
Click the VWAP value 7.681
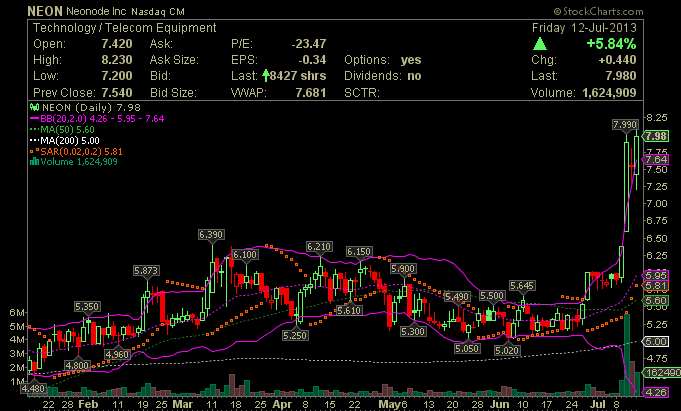[x=311, y=93]
